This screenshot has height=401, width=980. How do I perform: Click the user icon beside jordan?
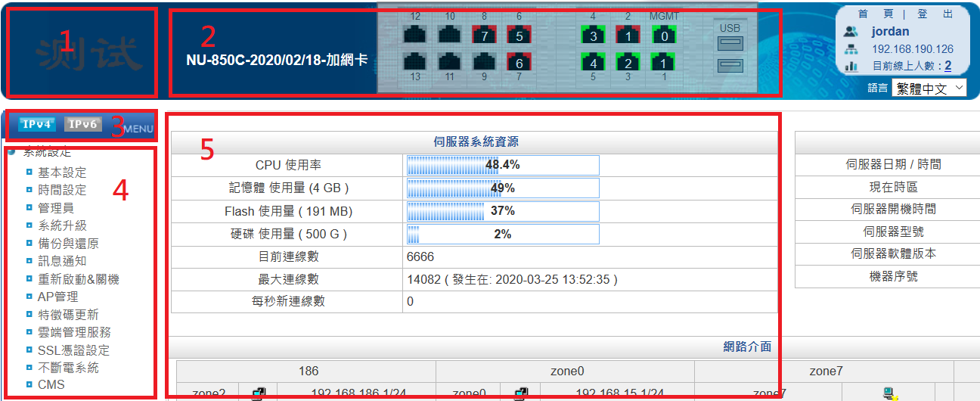[x=851, y=32]
